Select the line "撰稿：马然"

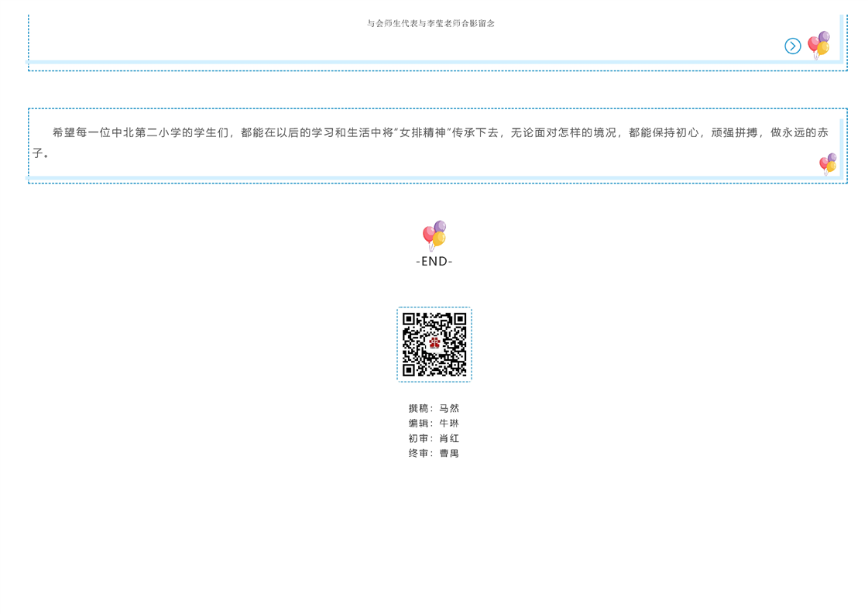coord(434,409)
